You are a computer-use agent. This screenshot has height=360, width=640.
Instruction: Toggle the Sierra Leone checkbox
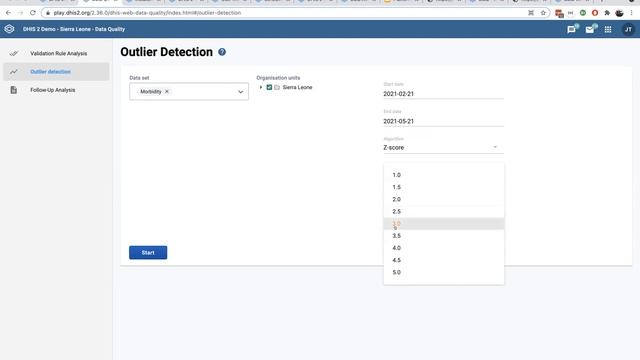269,87
